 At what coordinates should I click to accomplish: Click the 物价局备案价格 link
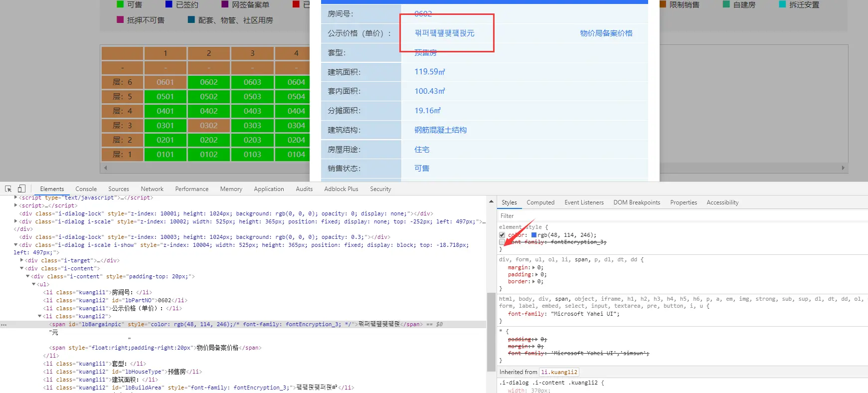[606, 33]
